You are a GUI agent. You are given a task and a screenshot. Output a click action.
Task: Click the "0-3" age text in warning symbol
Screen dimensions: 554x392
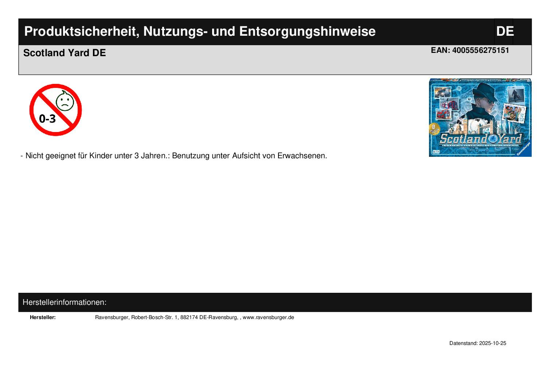47,119
